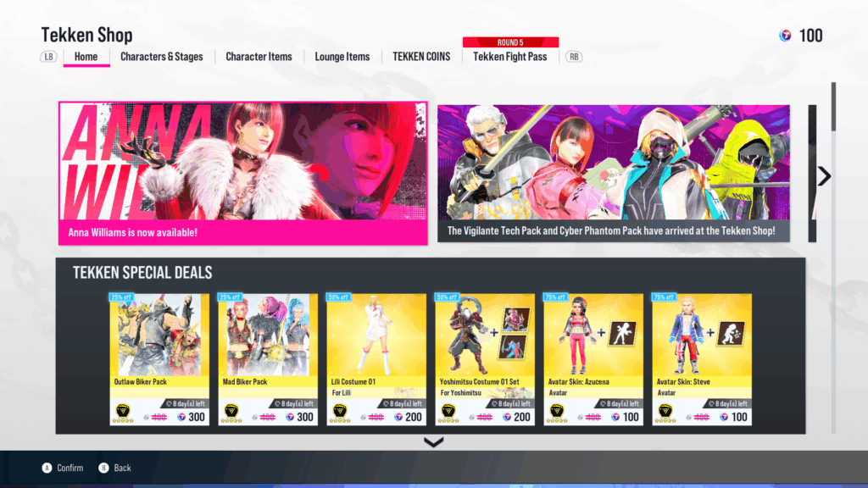Click the 25% off tag on Outlaw Biker Pack

pyautogui.click(x=121, y=297)
